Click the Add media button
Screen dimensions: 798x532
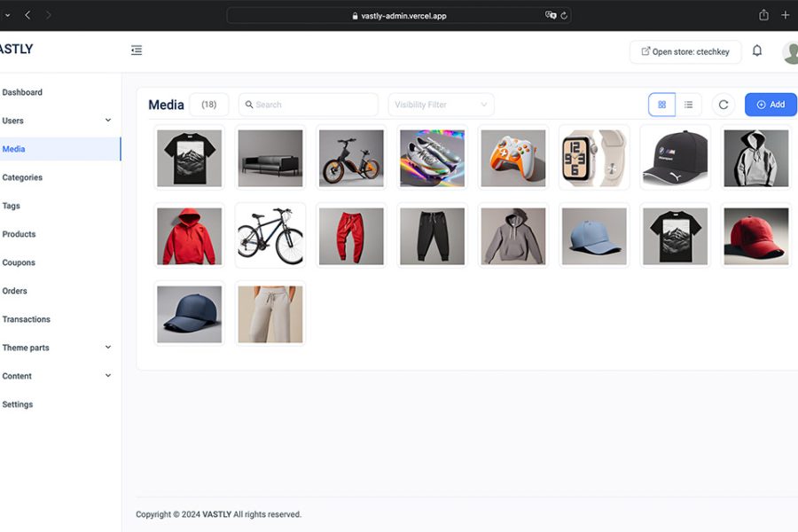(771, 105)
